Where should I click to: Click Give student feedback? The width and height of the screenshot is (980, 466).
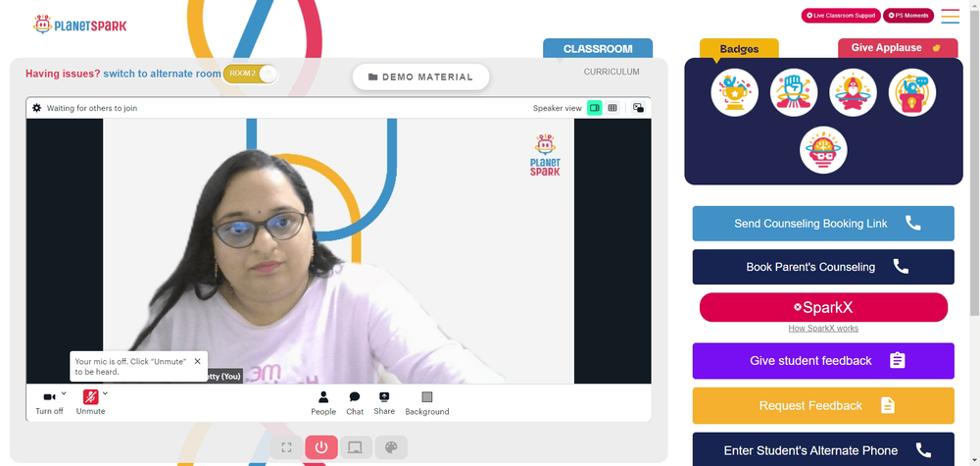(x=823, y=361)
